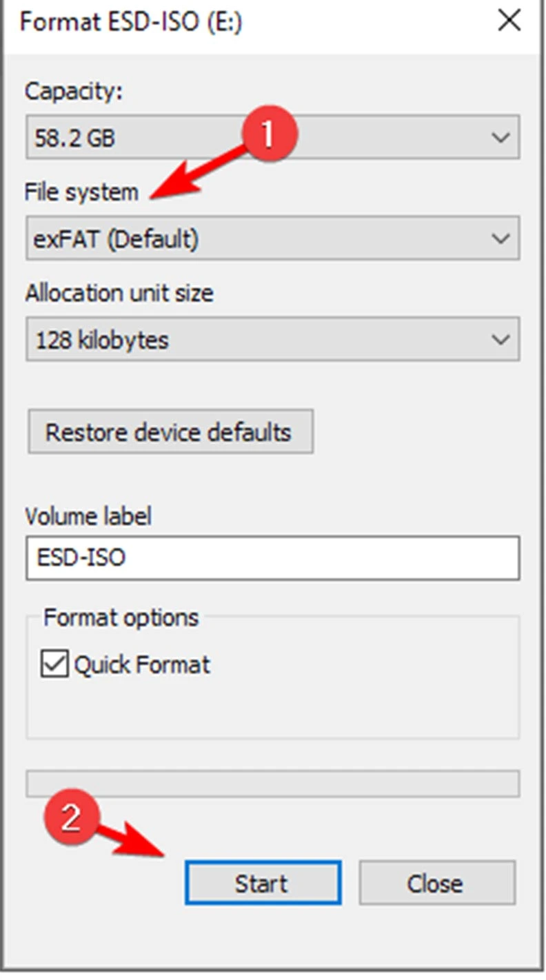
Task: Expand the Allocation unit size arrow
Action: (x=501, y=340)
